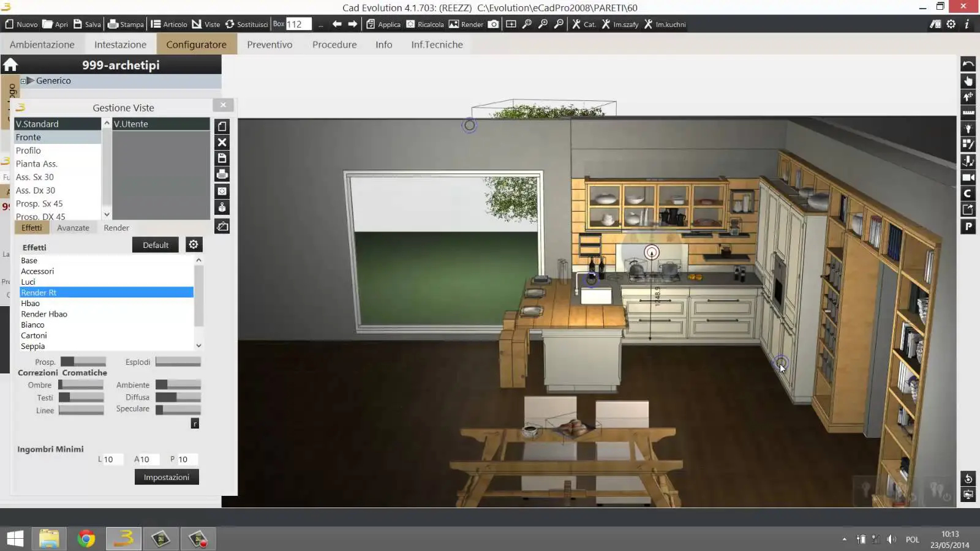Click the Ombre slider
The image size is (980, 551).
tap(81, 385)
